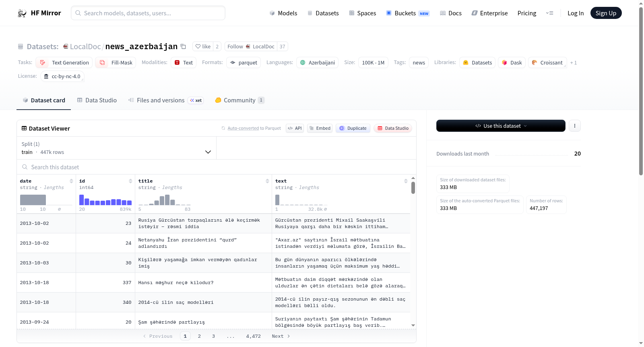Click title "2014-cü ilin saç modelləri"

[176, 302]
